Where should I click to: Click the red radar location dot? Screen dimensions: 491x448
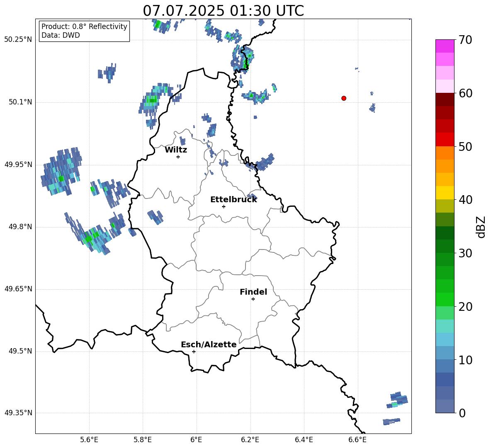click(344, 98)
